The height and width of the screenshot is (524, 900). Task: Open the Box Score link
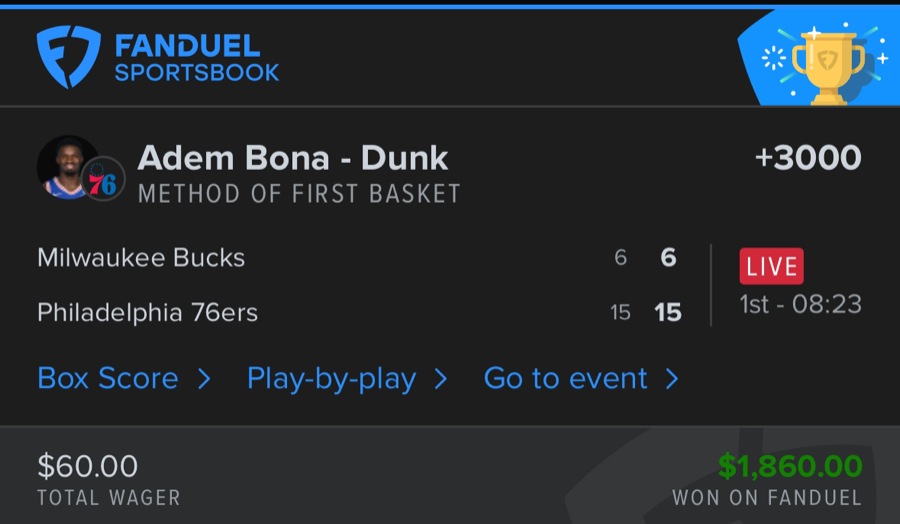coord(108,378)
